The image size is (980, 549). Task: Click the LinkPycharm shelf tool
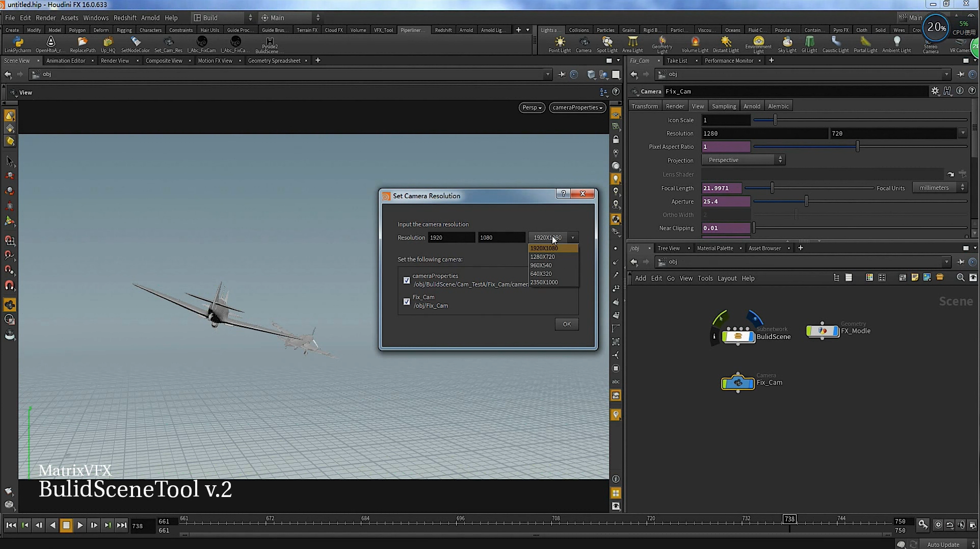pyautogui.click(x=18, y=44)
